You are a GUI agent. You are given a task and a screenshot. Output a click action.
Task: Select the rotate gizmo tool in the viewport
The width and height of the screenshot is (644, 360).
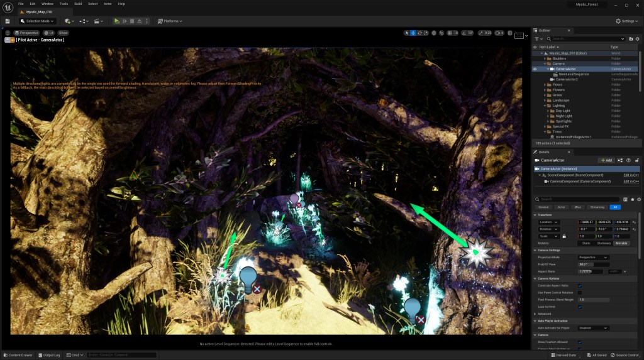click(x=420, y=33)
